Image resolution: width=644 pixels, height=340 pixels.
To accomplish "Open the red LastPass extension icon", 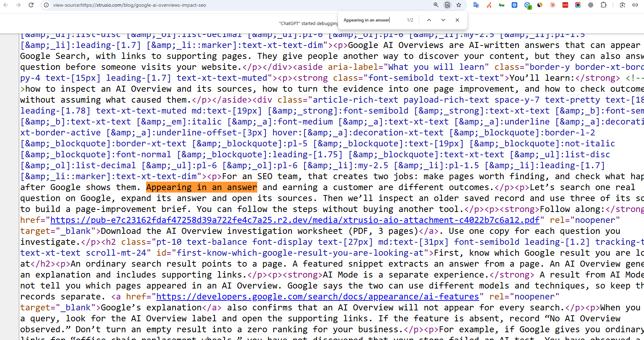I will tap(565, 5).
